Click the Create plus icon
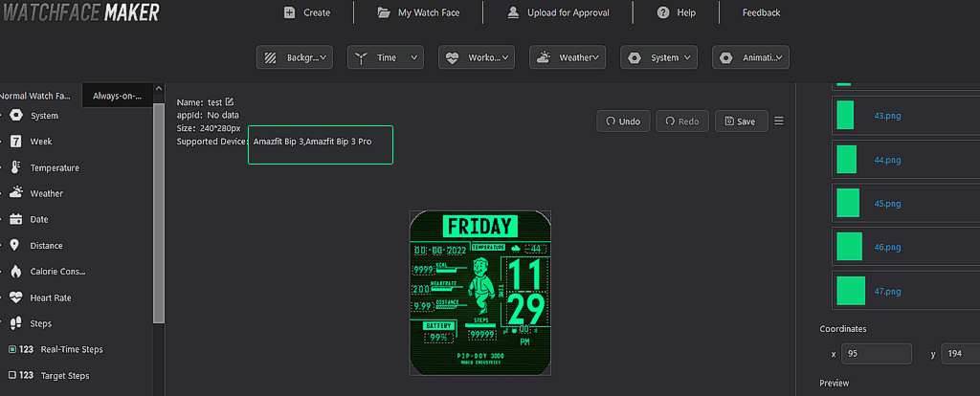The image size is (980, 396). tap(289, 12)
